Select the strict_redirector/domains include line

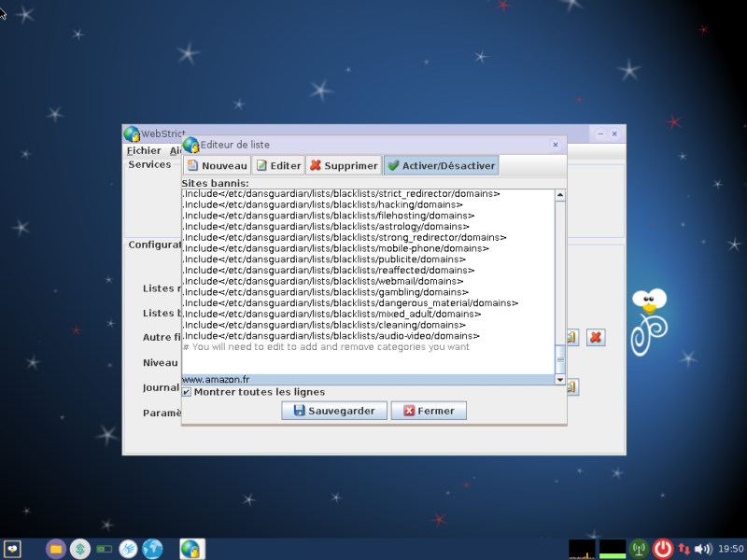368,194
